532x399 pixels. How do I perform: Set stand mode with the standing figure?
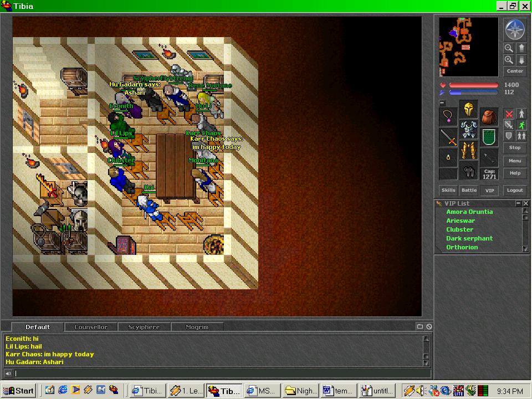(521, 114)
